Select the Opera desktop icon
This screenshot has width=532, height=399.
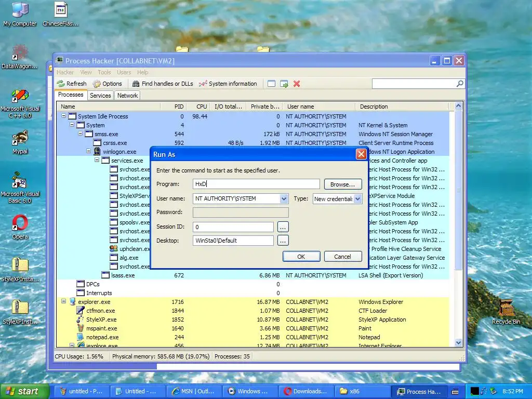20,227
